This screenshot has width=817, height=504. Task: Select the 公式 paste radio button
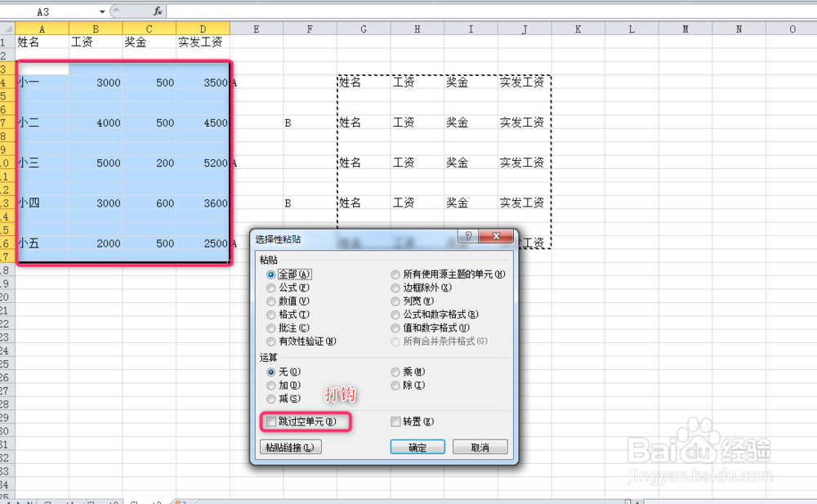click(270, 288)
